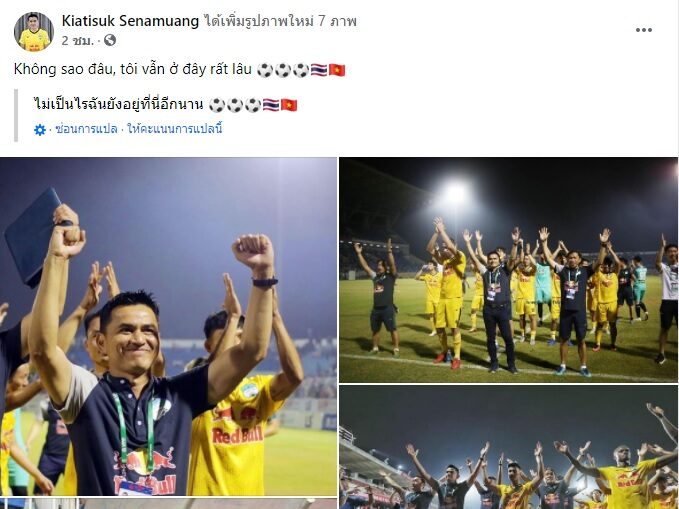Click the first soccer ball emoji in caption
Viewport: 679px width, 509px height.
point(265,70)
